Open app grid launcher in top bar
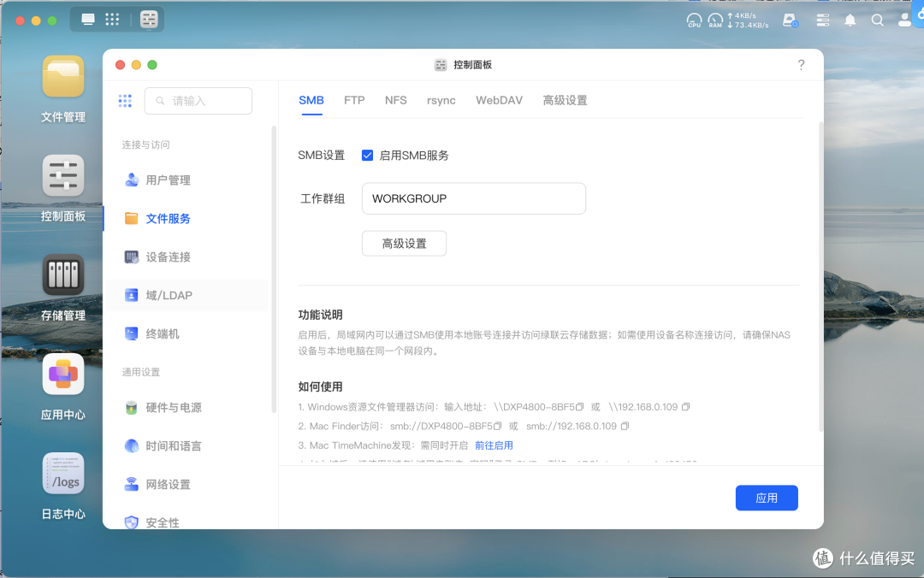The image size is (924, 578). click(x=112, y=20)
